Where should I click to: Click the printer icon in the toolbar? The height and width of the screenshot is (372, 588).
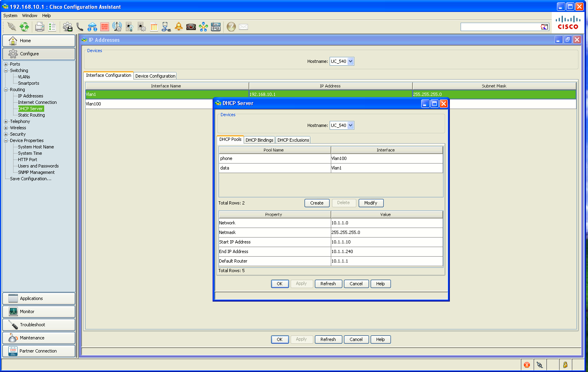[39, 27]
